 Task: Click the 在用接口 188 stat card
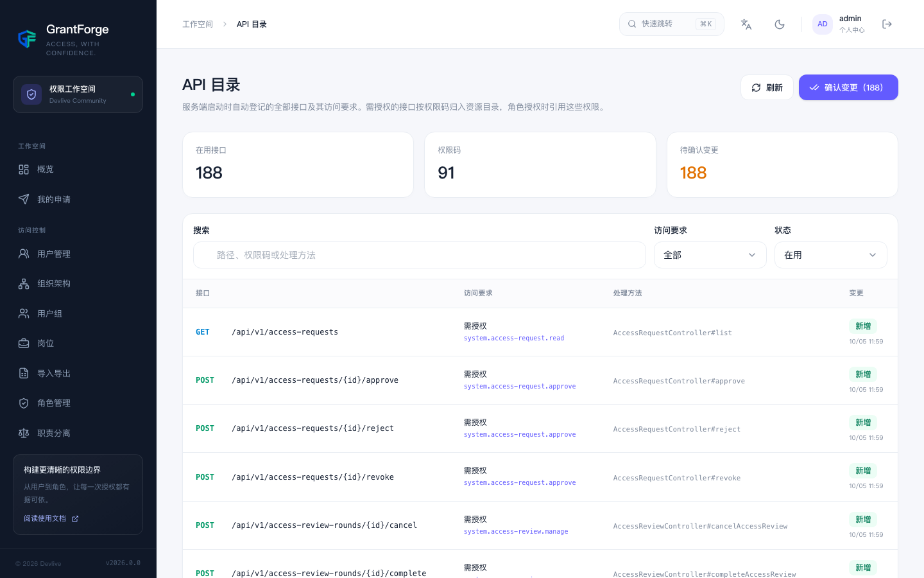click(x=298, y=164)
